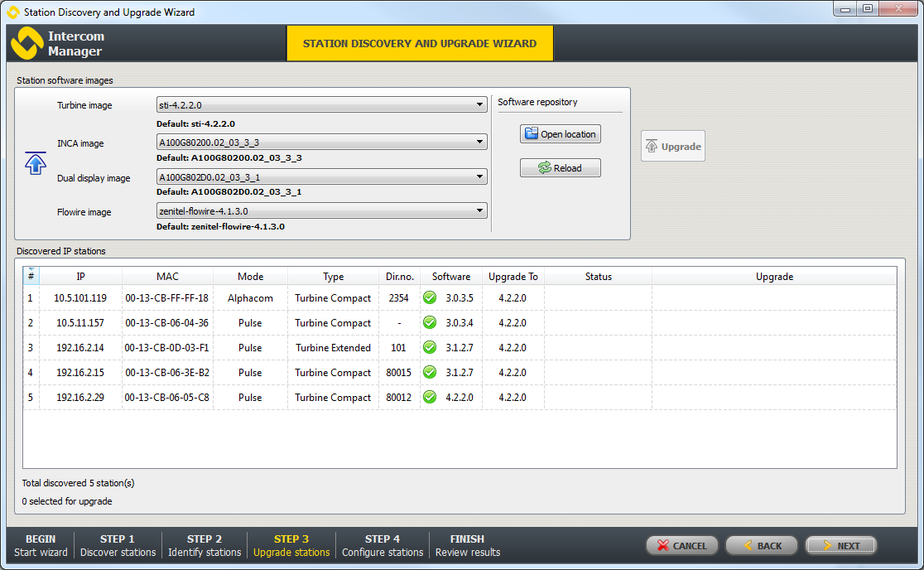The width and height of the screenshot is (924, 570).
Task: Select station row with IP 192.16.2.29
Action: [x=81, y=398]
